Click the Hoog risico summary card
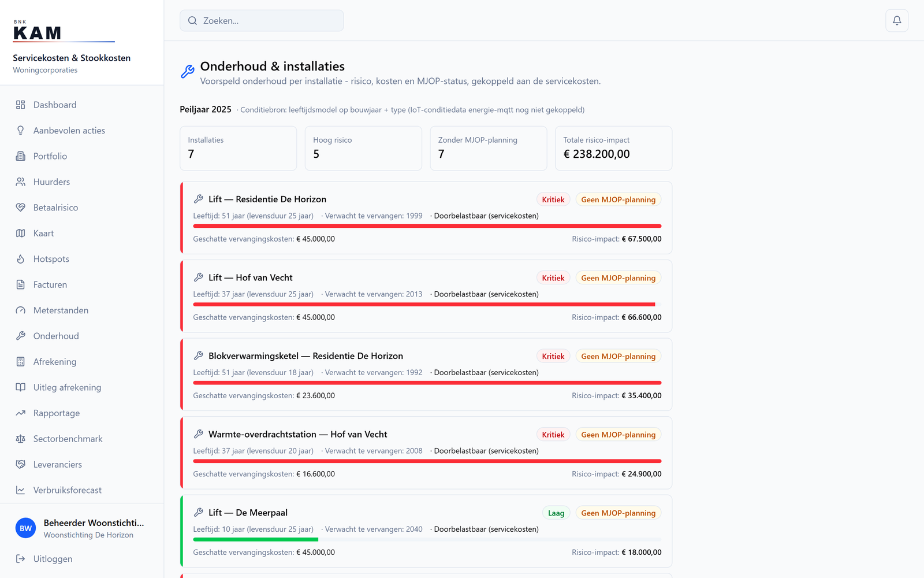924x578 pixels. 363,149
